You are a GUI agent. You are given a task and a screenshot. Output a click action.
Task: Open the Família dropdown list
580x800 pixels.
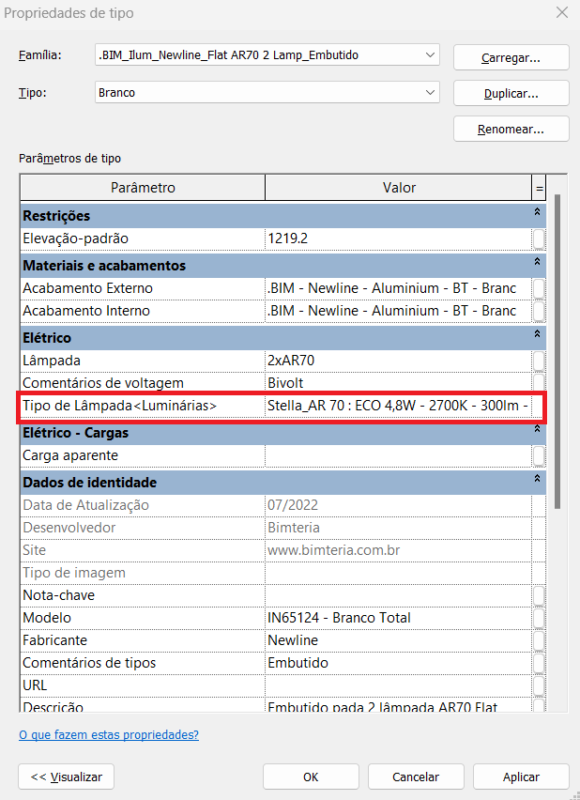pyautogui.click(x=430, y=55)
